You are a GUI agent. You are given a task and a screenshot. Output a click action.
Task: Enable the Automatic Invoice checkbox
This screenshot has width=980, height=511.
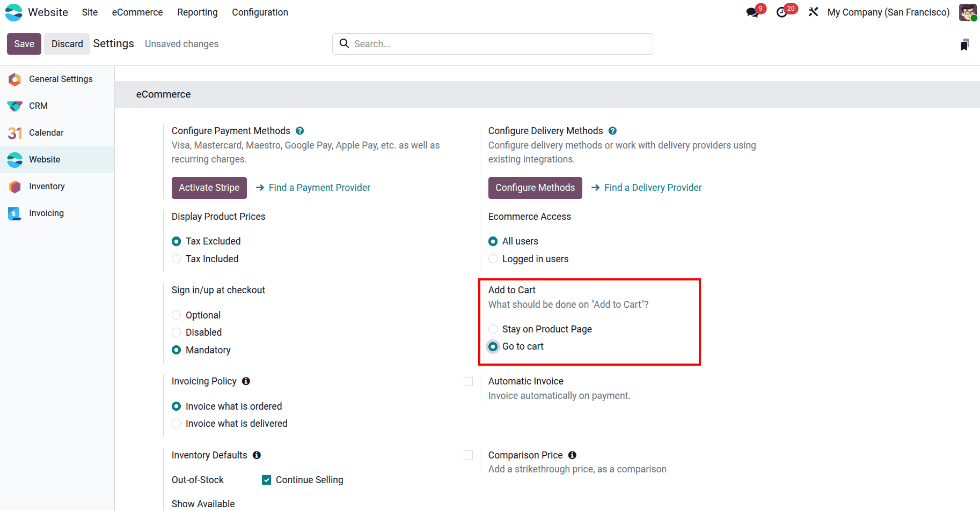(x=468, y=381)
